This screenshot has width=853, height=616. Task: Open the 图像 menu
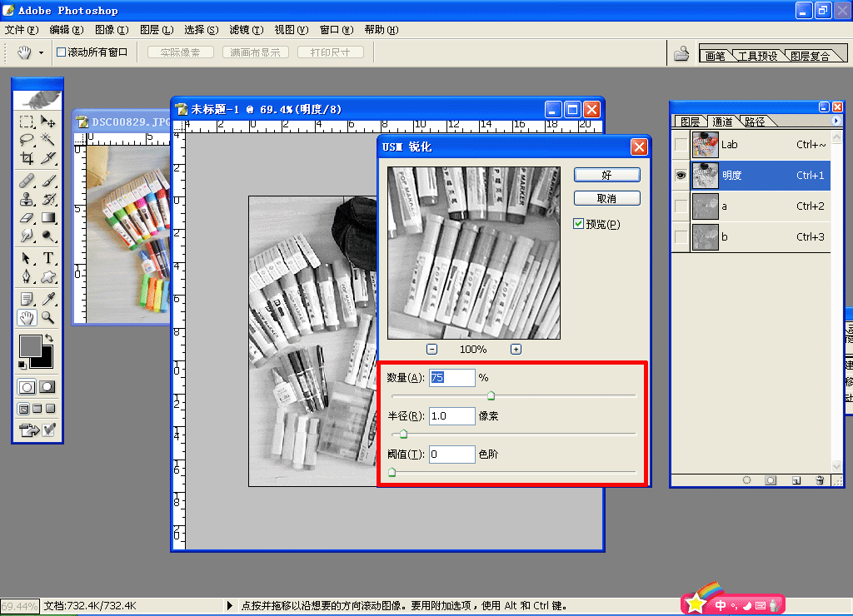point(112,29)
